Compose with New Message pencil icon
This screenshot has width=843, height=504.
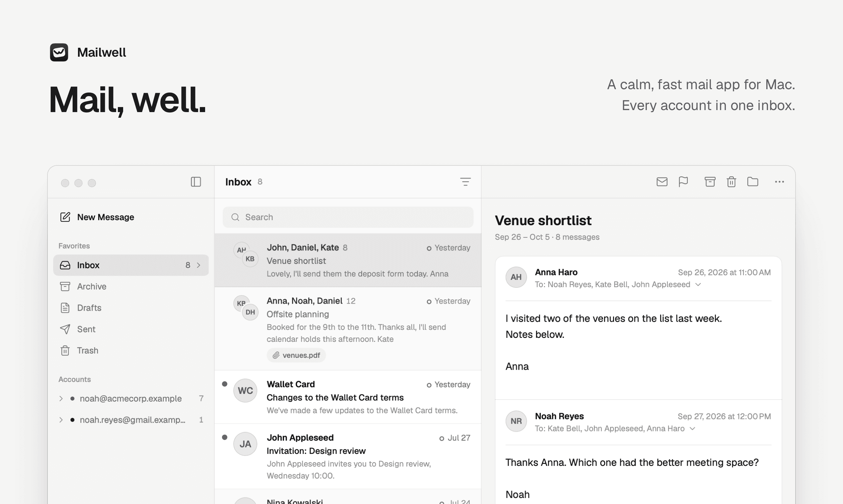tap(65, 217)
